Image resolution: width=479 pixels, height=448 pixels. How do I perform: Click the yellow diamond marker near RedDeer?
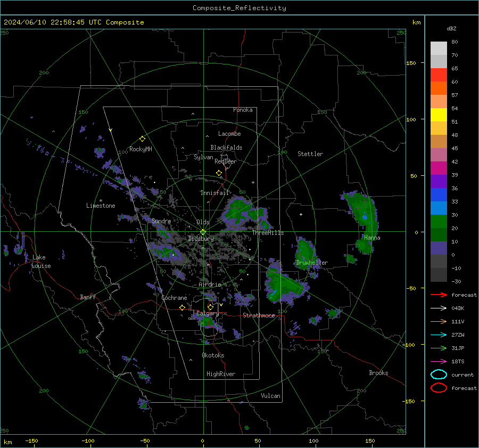pyautogui.click(x=219, y=173)
